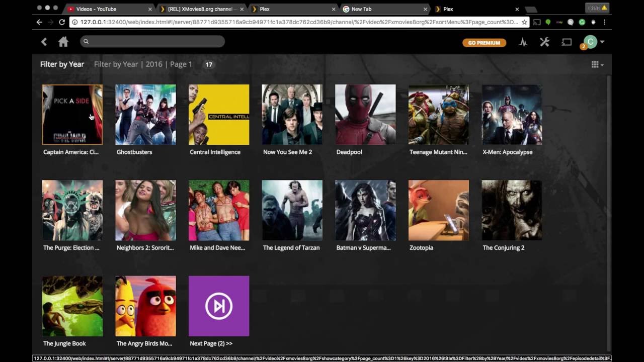Go back using Plex back arrow
The image size is (644, 362).
[x=44, y=42]
